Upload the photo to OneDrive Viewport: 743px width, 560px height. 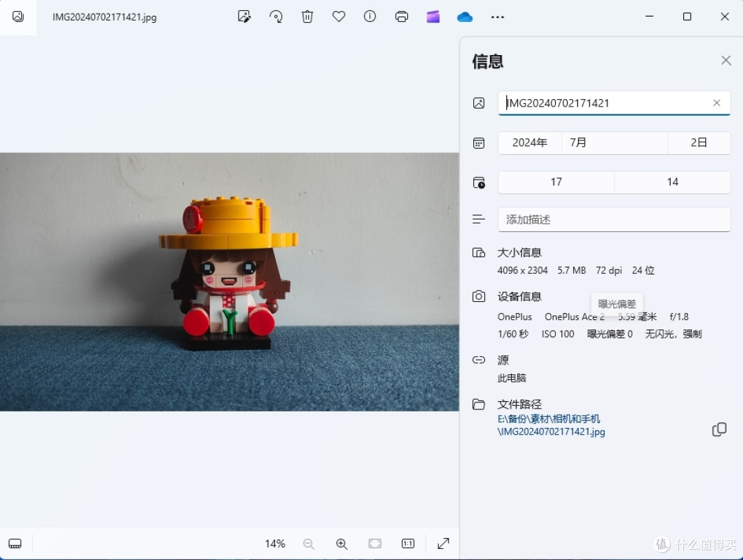[x=464, y=17]
